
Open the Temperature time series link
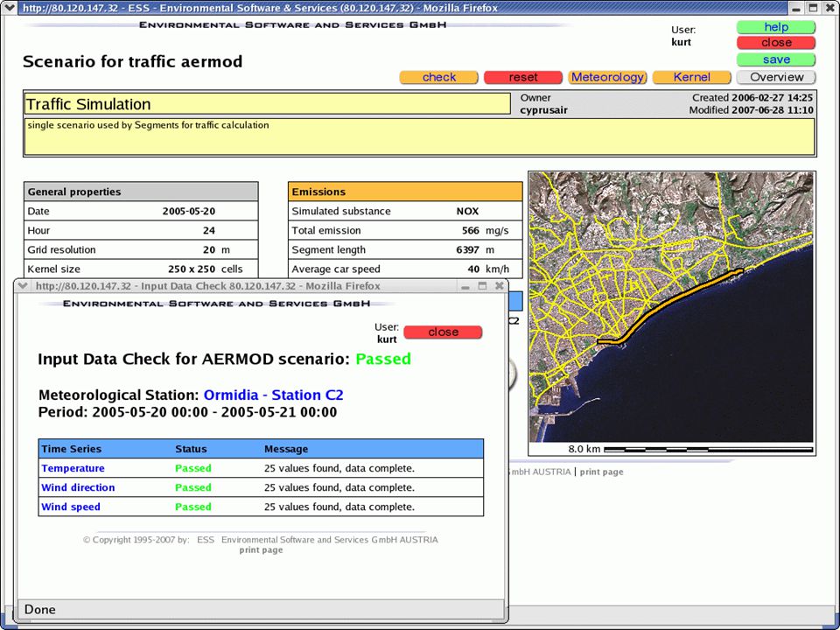pos(73,468)
